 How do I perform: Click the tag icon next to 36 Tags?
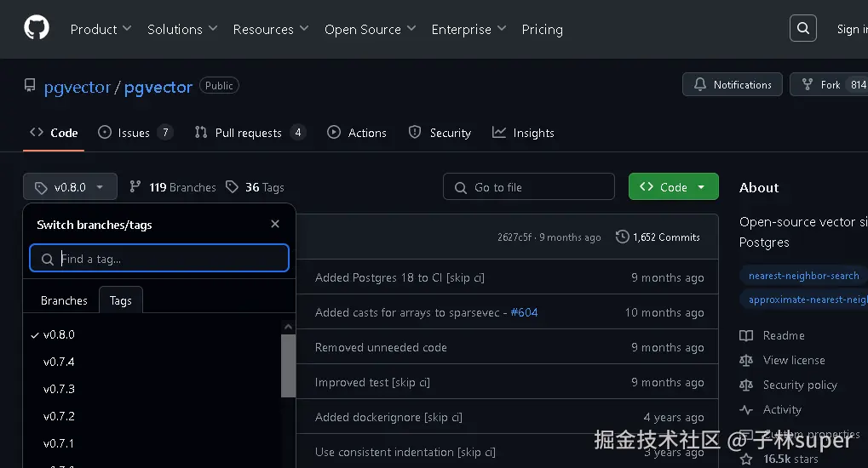(232, 186)
